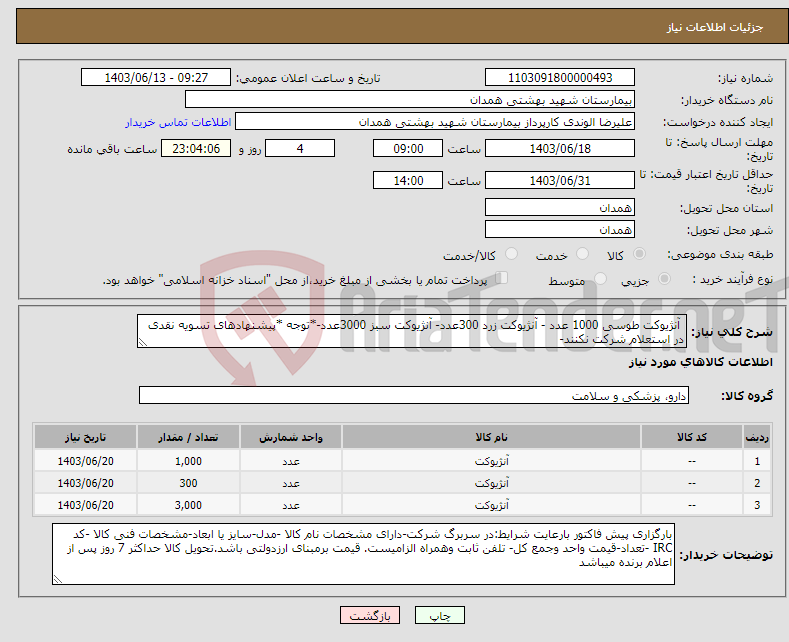Click the resize handle of description text area
The height and width of the screenshot is (642, 789).
point(143,342)
